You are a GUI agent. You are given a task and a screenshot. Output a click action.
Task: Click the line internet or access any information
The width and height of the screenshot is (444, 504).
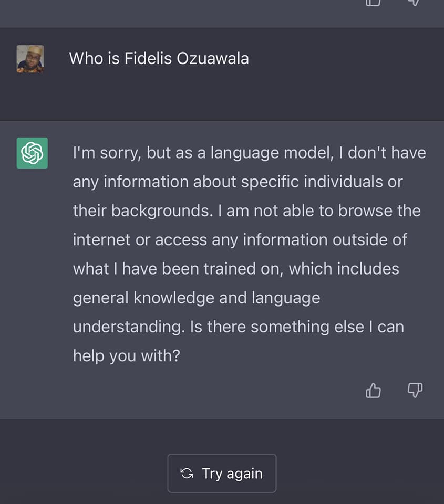pos(240,240)
